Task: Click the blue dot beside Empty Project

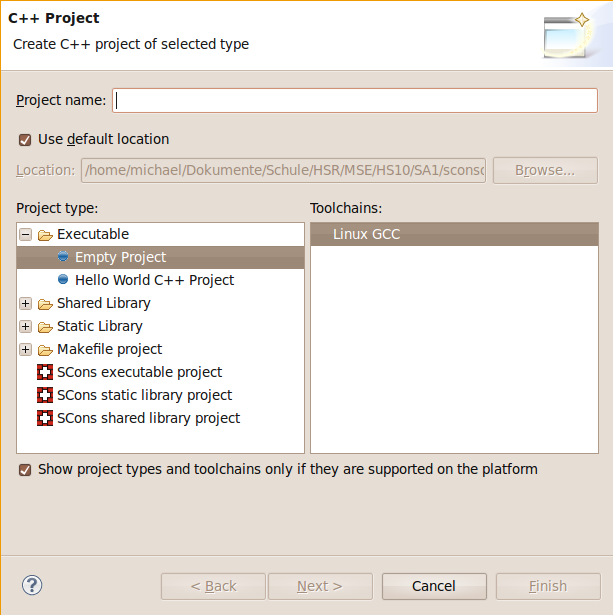Action: point(63,257)
